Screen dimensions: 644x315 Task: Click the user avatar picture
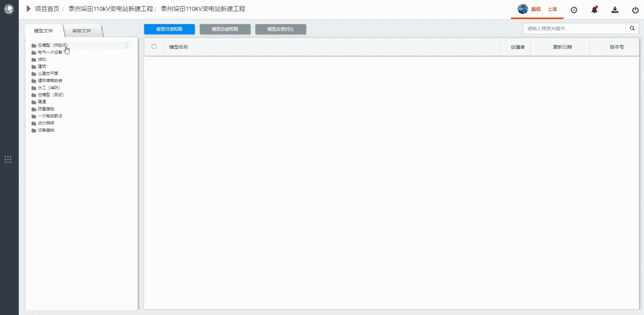pyautogui.click(x=523, y=9)
